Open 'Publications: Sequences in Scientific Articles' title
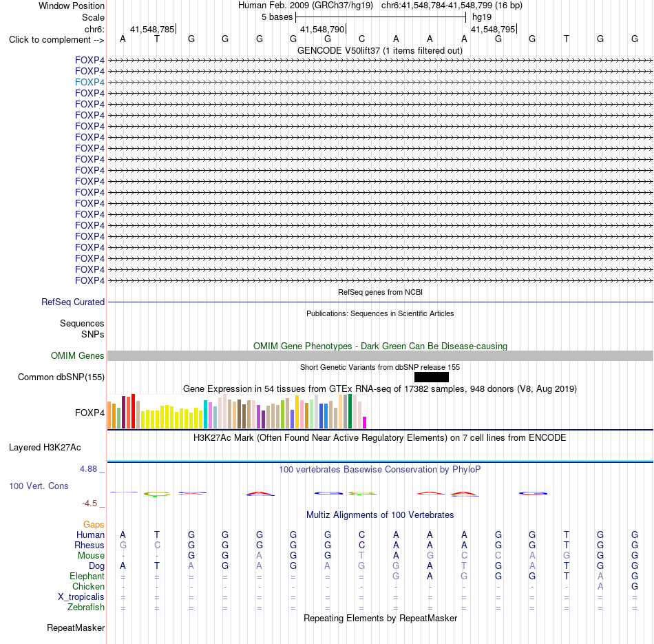Image resolution: width=654 pixels, height=644 pixels. [x=380, y=313]
